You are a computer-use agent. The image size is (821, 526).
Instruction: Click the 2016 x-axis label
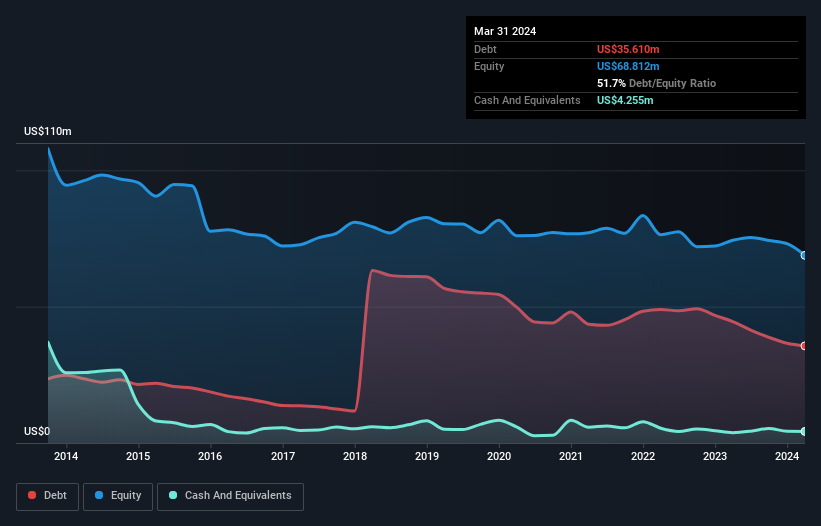pos(210,456)
